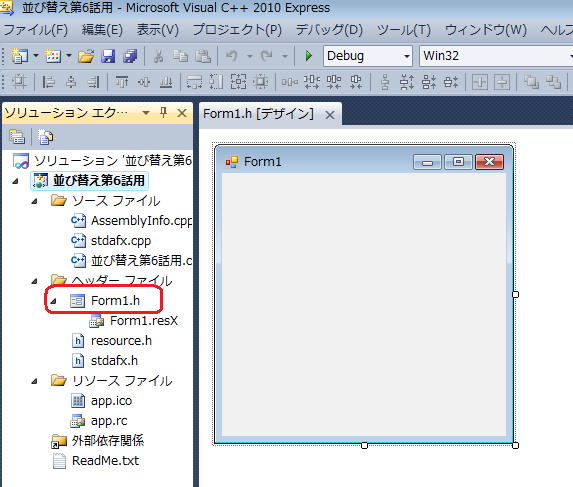Image resolution: width=573 pixels, height=487 pixels.
Task: Collapse the ソース ファイル folder
Action: (34, 201)
